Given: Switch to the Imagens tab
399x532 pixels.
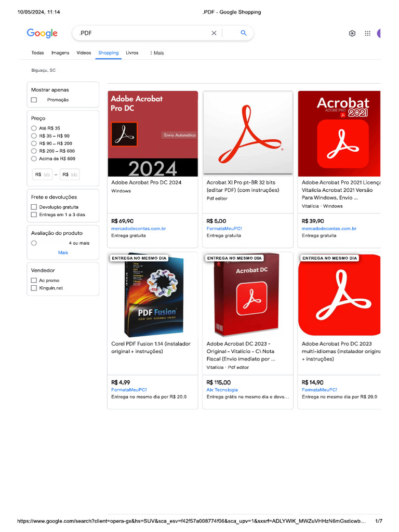Looking at the screenshot, I should pos(60,52).
